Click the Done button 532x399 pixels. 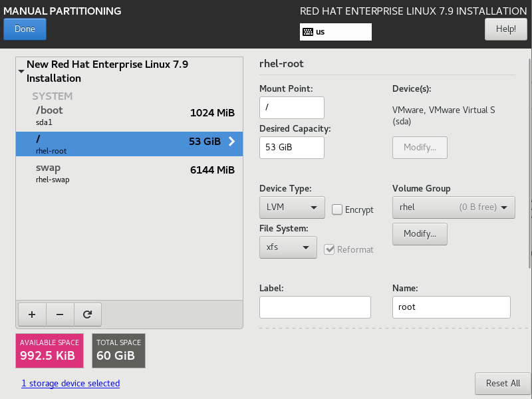(25, 29)
